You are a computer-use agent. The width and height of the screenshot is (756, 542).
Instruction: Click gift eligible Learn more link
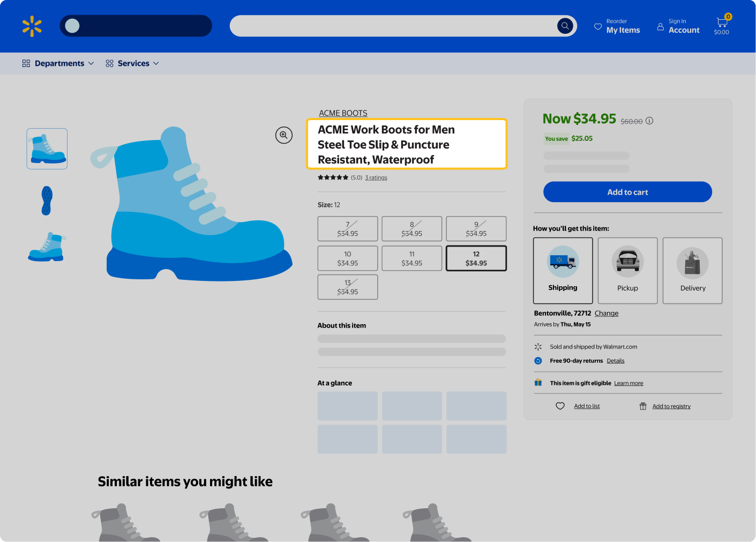tap(629, 383)
